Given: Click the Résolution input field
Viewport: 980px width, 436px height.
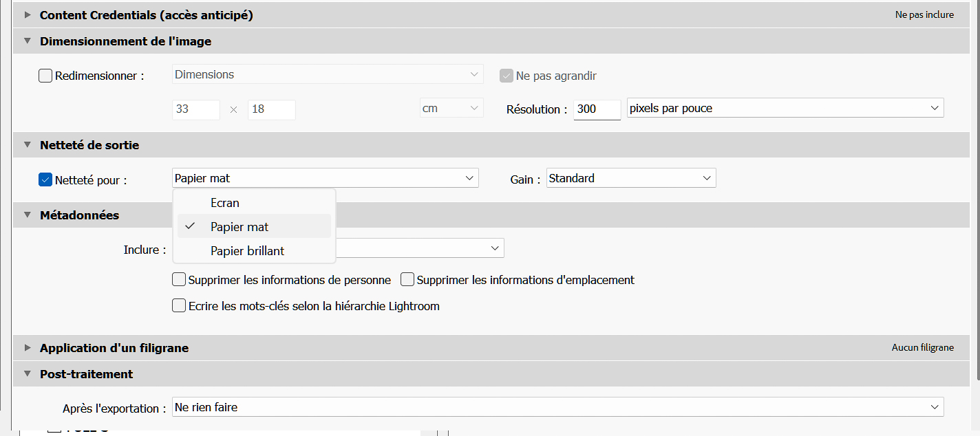Looking at the screenshot, I should pos(597,109).
